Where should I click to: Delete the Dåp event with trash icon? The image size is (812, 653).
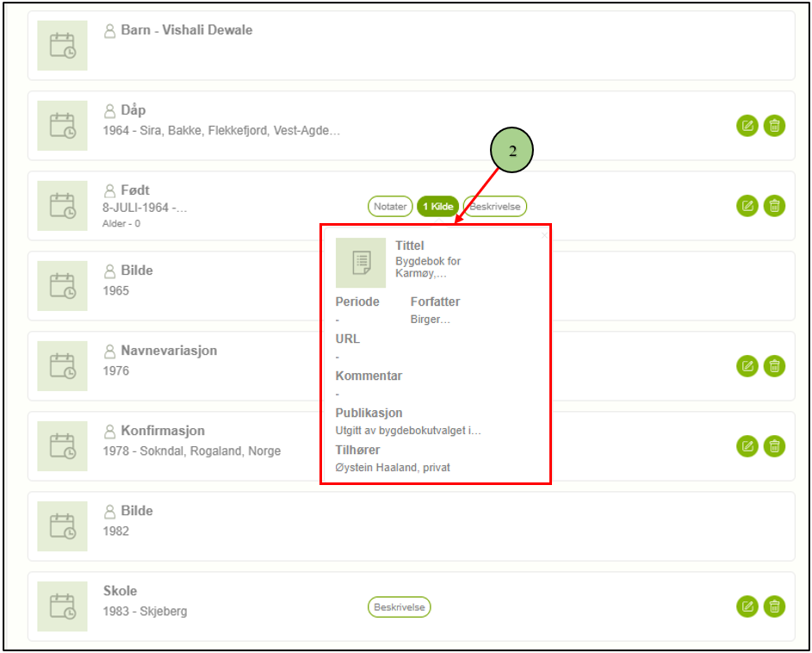click(x=774, y=126)
